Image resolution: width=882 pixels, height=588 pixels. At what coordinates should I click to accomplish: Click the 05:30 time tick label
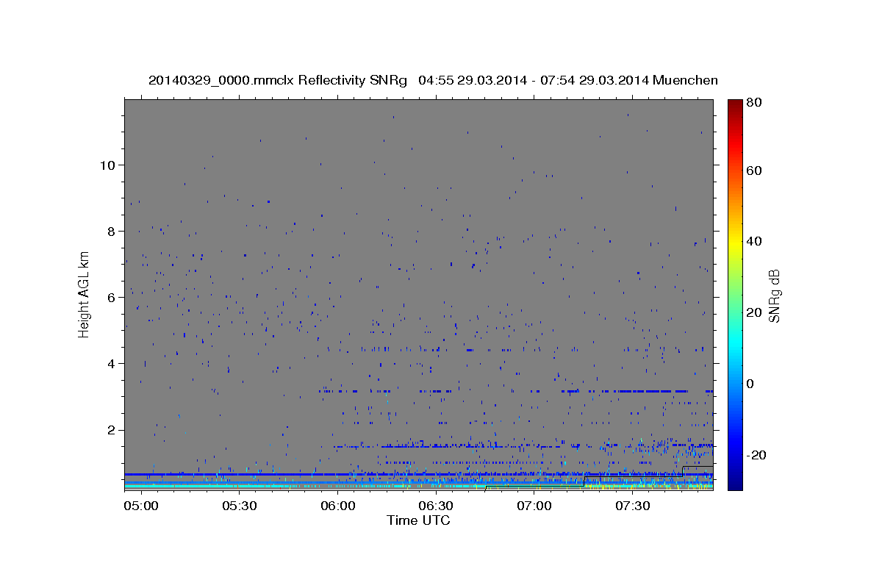[240, 506]
